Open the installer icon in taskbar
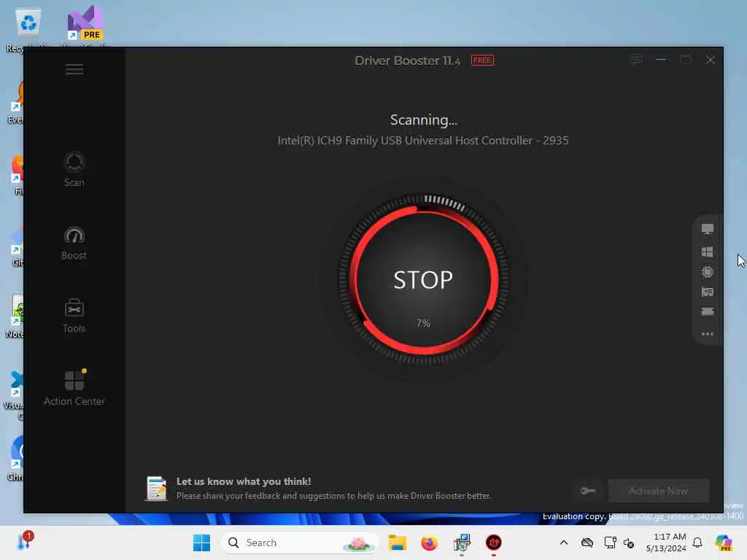This screenshot has width=747, height=560. [462, 542]
